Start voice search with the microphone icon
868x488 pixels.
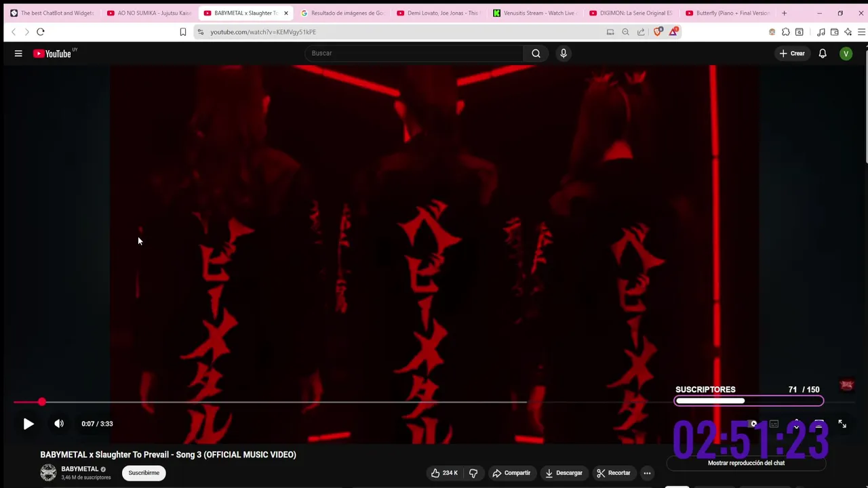(x=564, y=54)
